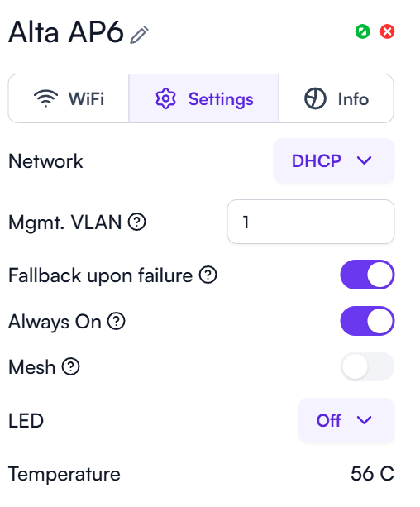Switch to the WiFi tab
Screen dimensions: 420x507
(69, 98)
